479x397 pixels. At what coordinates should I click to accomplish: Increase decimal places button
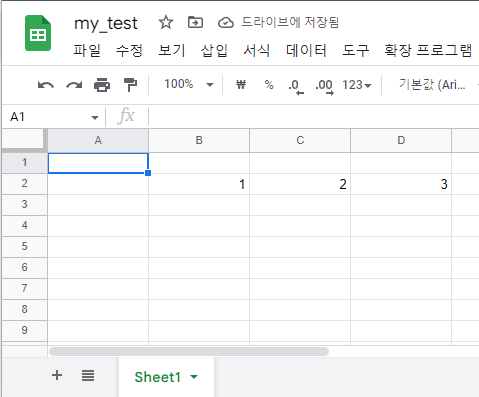[325, 87]
